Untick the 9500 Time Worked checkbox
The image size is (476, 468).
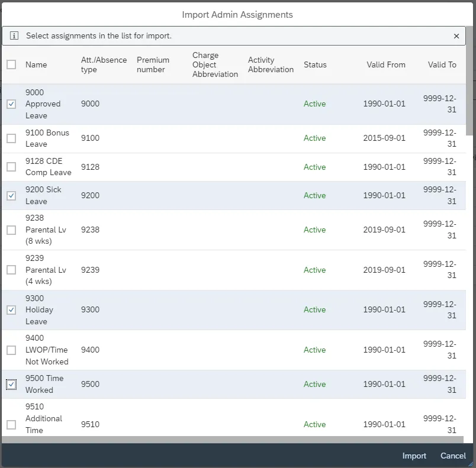pos(11,385)
